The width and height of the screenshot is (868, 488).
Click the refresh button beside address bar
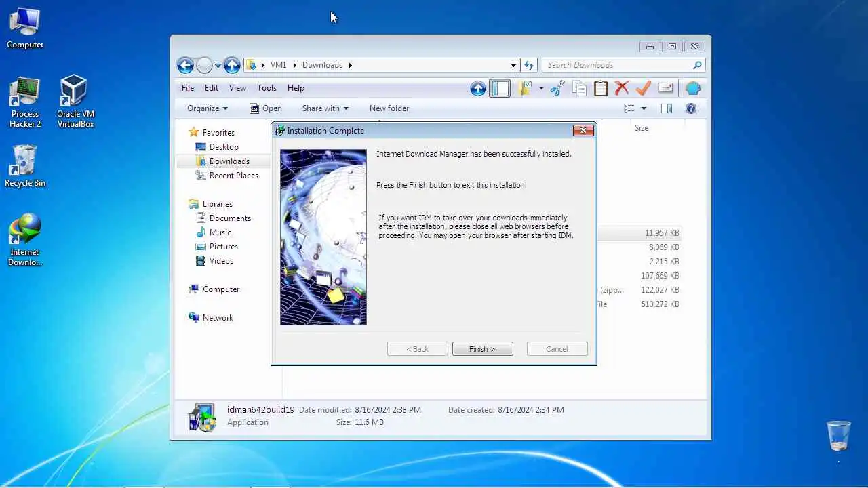(529, 65)
